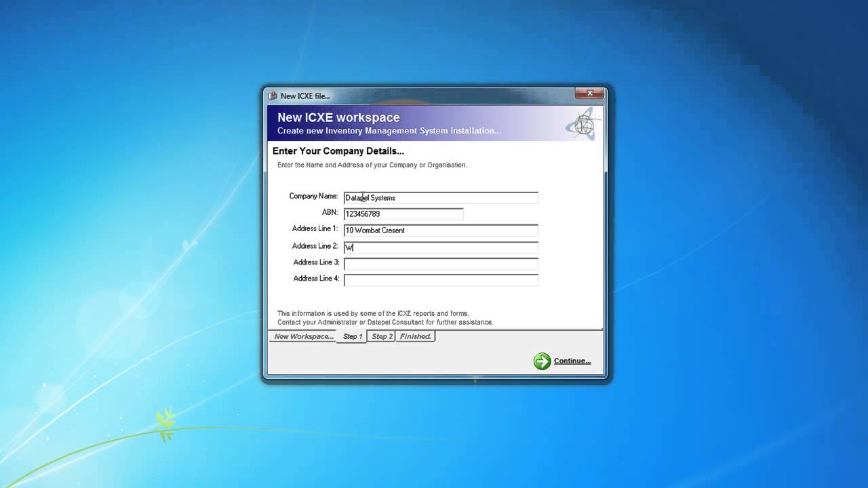The height and width of the screenshot is (488, 868).
Task: Click the New ICXE file title bar icon
Action: coord(273,96)
